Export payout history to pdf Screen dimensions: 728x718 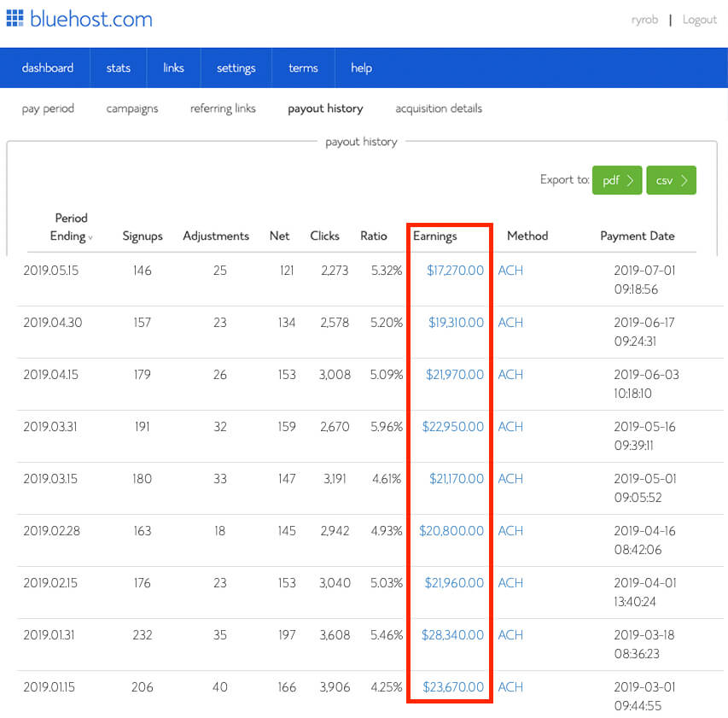click(x=616, y=180)
